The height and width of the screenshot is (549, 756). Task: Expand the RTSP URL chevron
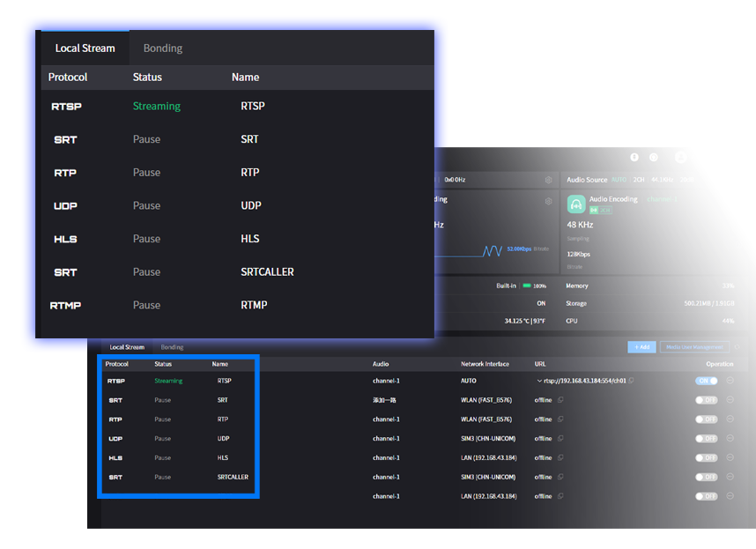click(538, 381)
